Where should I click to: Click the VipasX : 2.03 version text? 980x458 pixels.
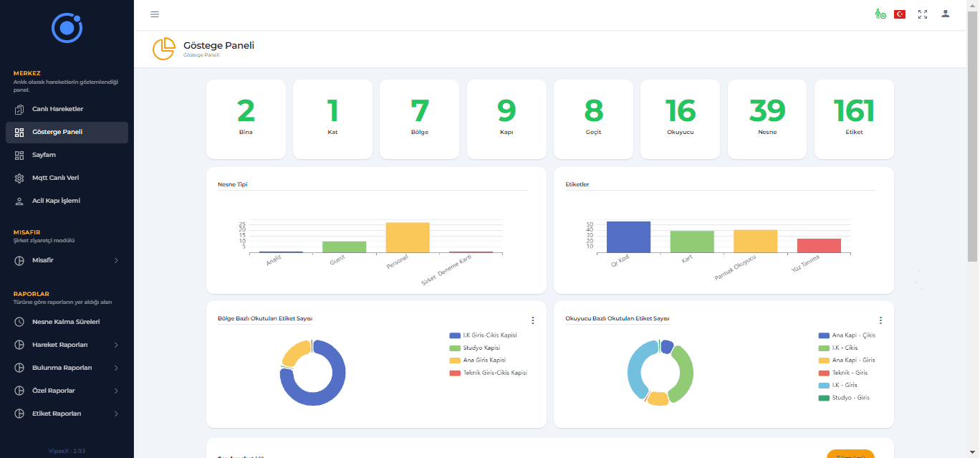pos(67,451)
